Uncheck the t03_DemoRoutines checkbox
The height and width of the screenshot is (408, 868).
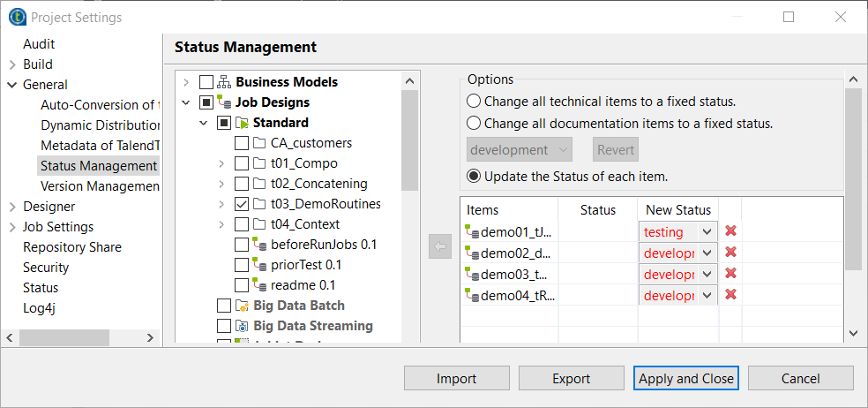tap(242, 204)
